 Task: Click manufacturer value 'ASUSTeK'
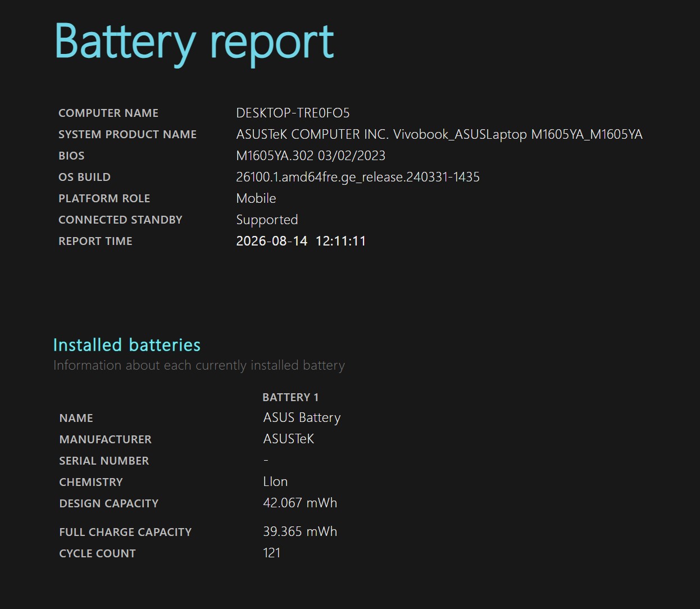point(288,439)
